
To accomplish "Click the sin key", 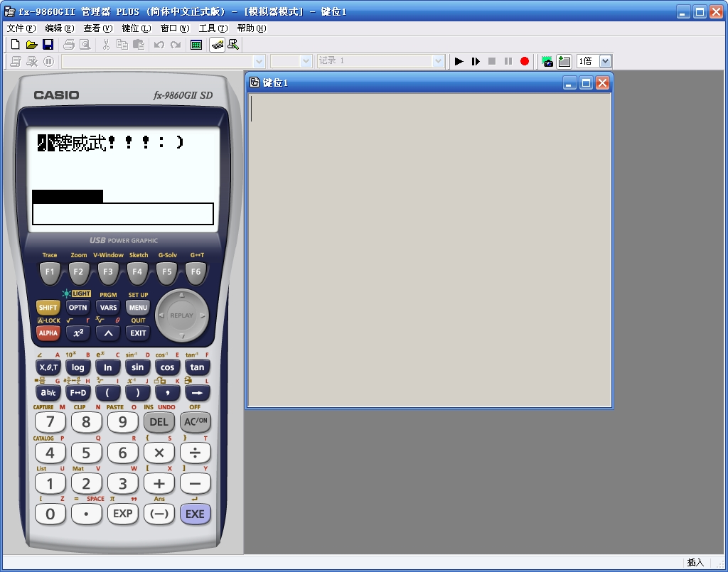I will pos(137,367).
